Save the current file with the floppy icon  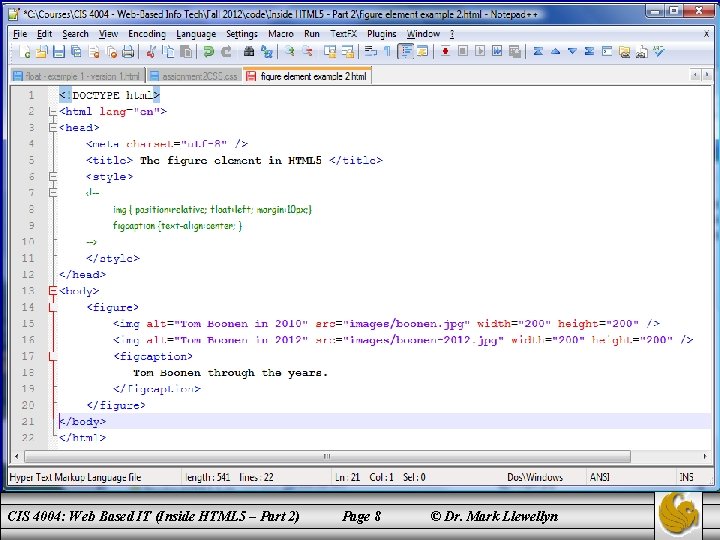tap(59, 52)
